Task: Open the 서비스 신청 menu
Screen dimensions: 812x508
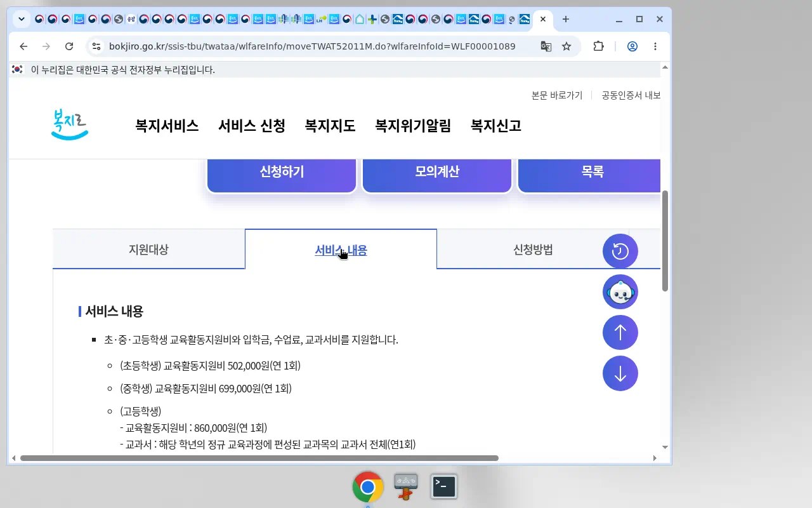Action: pos(252,126)
